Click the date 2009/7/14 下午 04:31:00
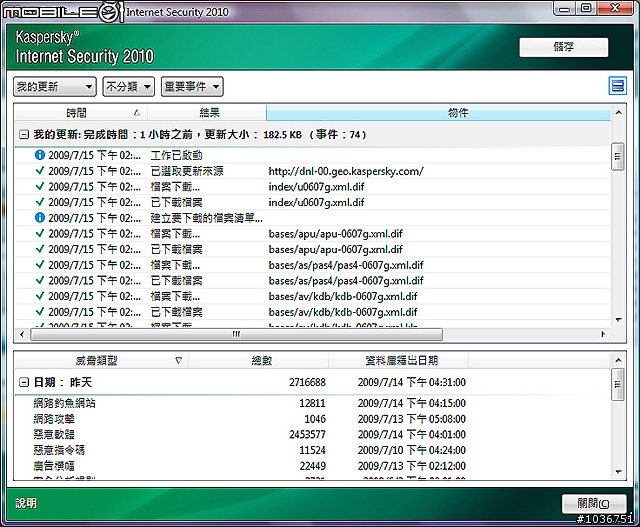The width and height of the screenshot is (640, 527). point(412,382)
